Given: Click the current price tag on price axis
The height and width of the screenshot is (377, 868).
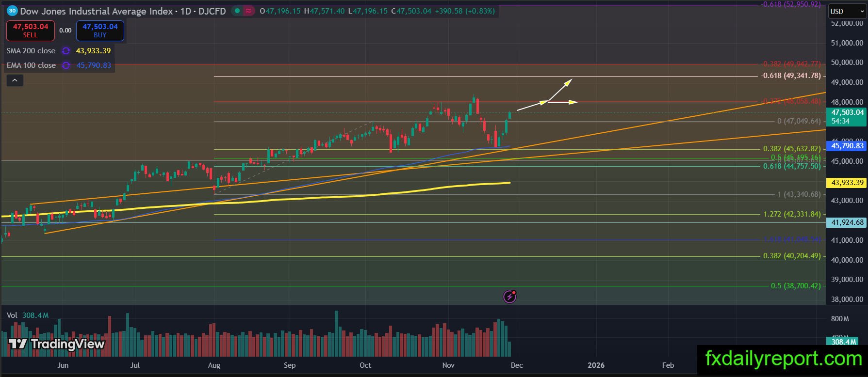Looking at the screenshot, I should 847,116.
